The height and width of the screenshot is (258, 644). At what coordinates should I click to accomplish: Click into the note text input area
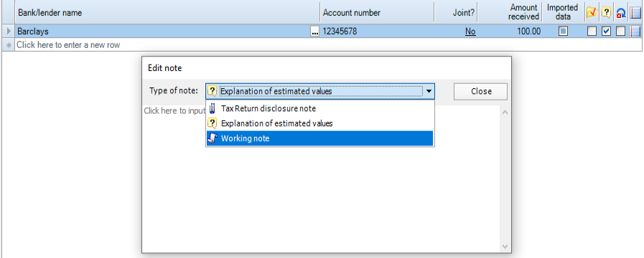pyautogui.click(x=320, y=178)
